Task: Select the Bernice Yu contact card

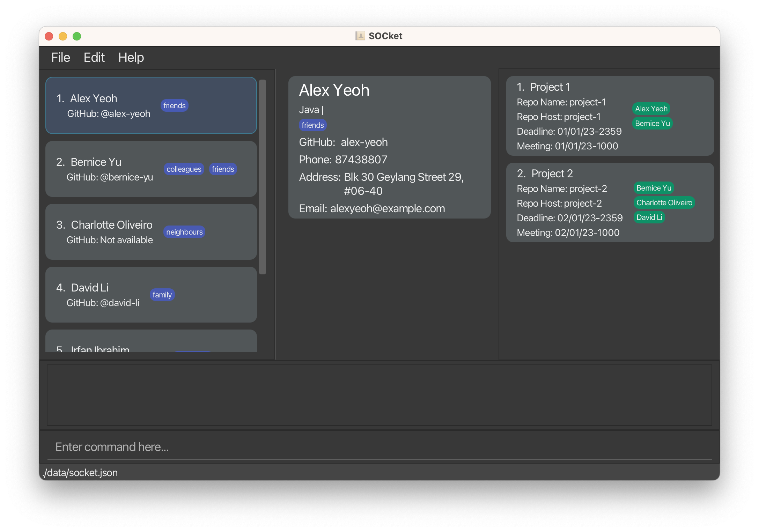Action: click(151, 169)
